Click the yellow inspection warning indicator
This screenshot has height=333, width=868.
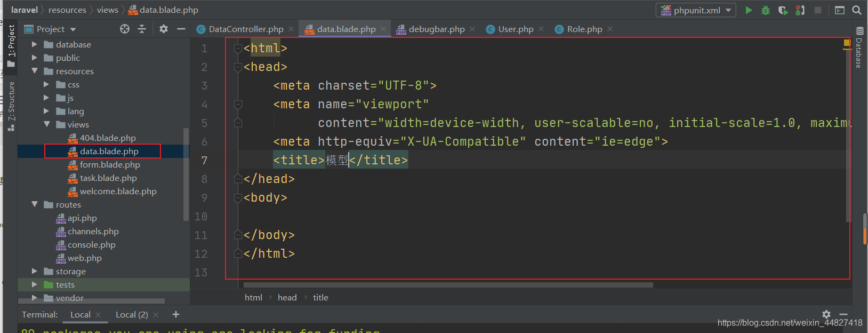pos(847,43)
